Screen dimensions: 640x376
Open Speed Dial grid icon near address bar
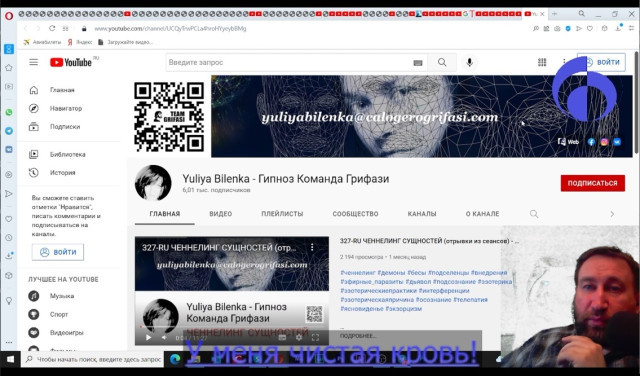click(65, 28)
